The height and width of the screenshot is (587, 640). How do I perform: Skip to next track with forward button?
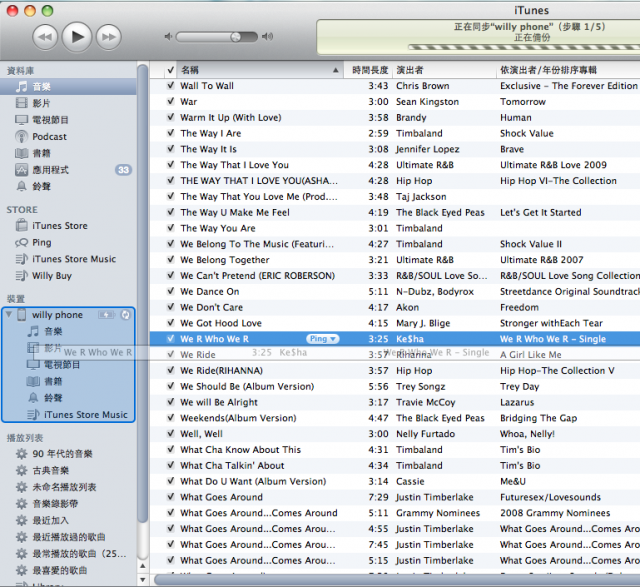pos(109,37)
